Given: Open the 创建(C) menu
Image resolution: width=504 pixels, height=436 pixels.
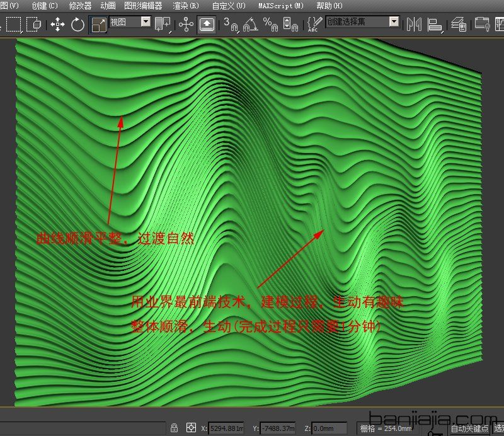Looking at the screenshot, I should click(x=45, y=6).
